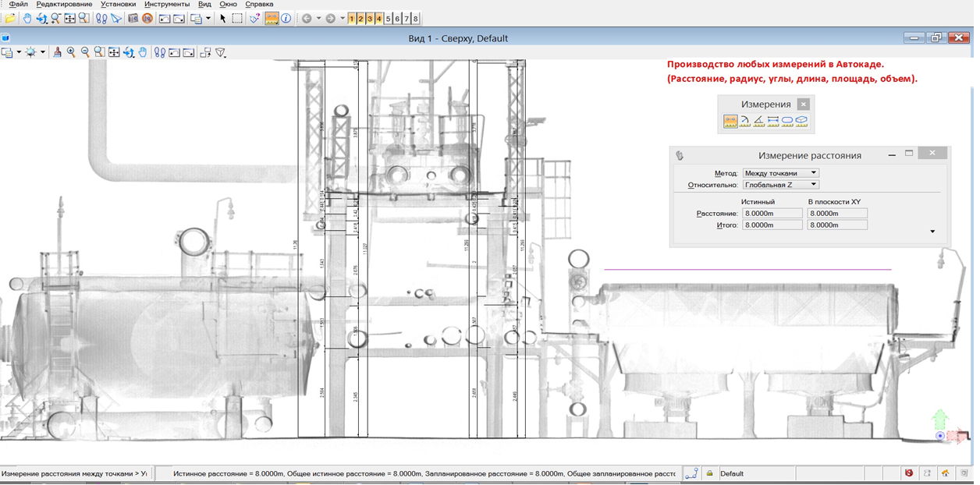Click the lock icon in status bar
This screenshot has width=980, height=485.
[710, 473]
